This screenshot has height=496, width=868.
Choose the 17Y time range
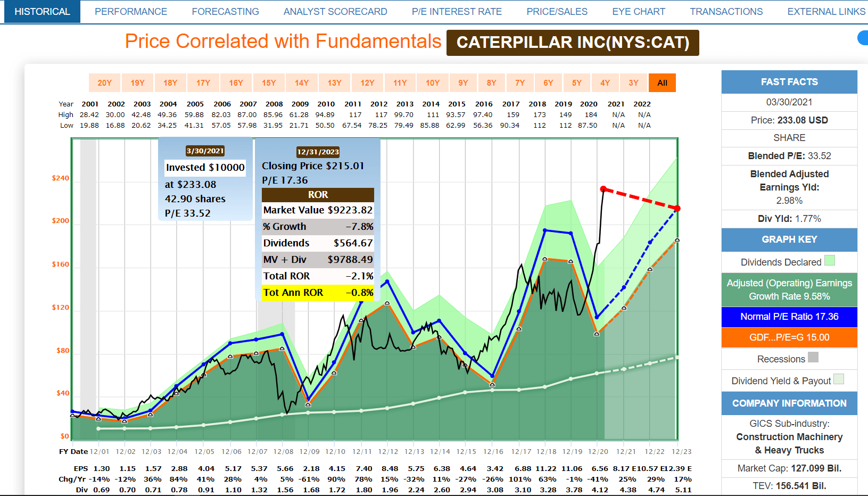(x=203, y=83)
